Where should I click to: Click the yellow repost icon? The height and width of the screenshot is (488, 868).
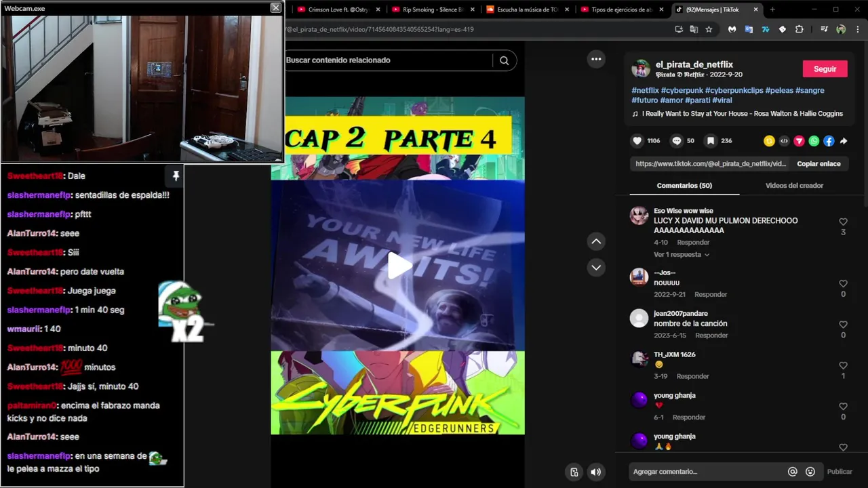(x=769, y=141)
